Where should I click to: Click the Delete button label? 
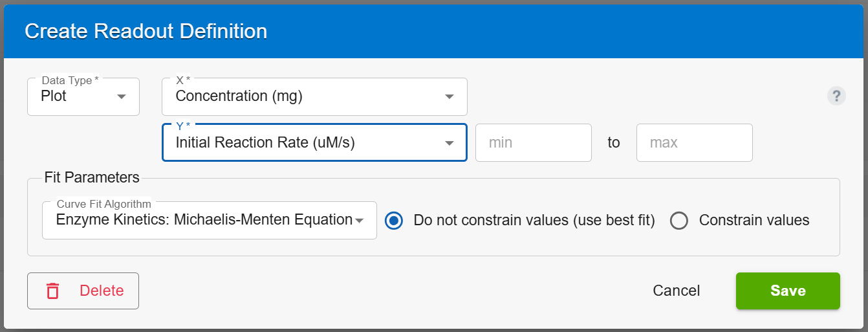(x=102, y=291)
